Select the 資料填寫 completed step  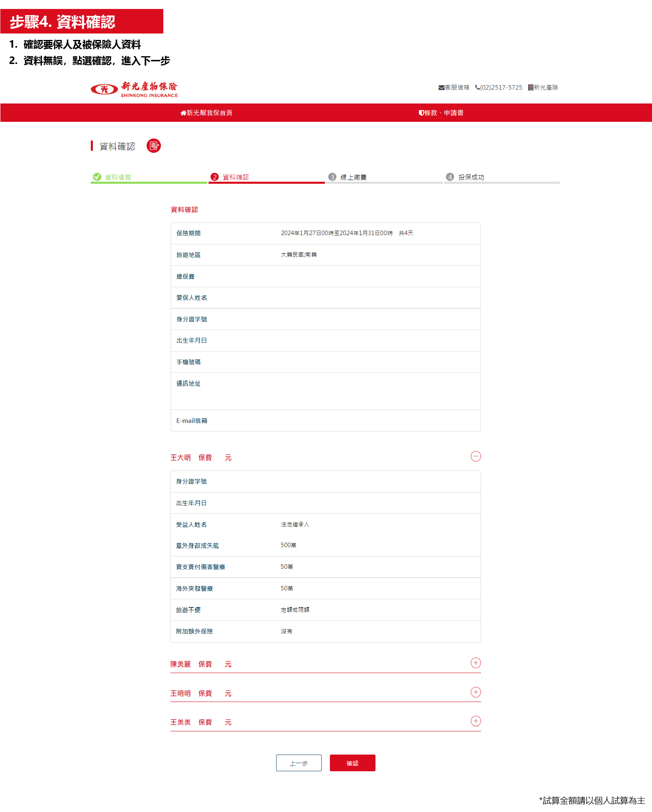[149, 178]
